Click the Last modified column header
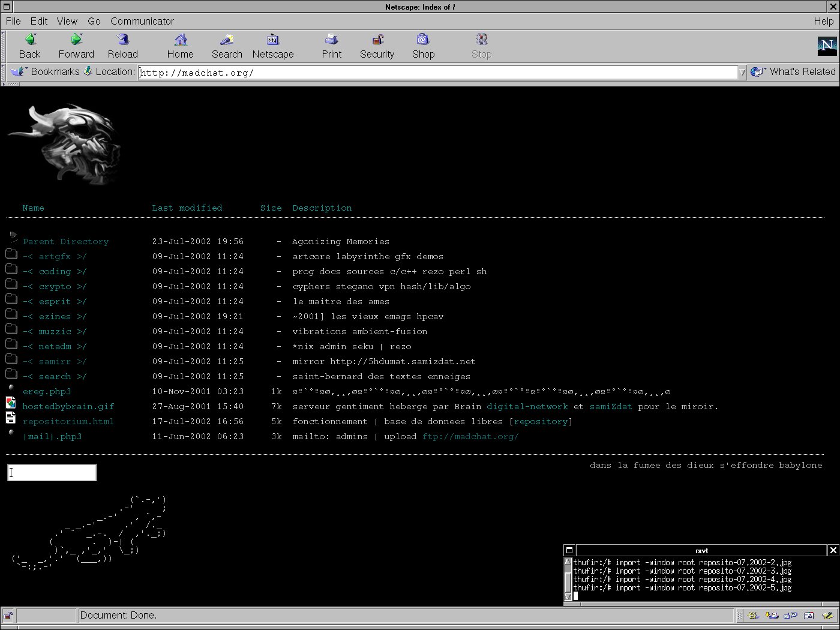The height and width of the screenshot is (630, 840). click(187, 208)
